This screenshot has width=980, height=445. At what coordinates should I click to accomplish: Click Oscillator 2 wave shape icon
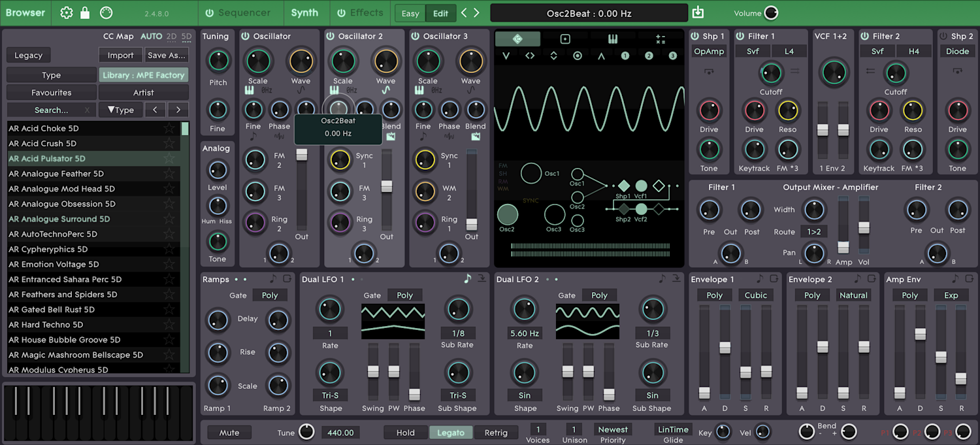point(385,90)
